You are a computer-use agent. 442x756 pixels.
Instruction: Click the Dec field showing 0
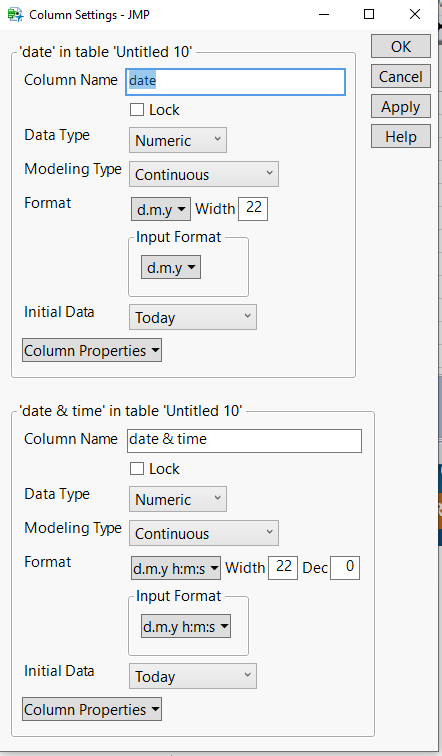[x=345, y=567]
